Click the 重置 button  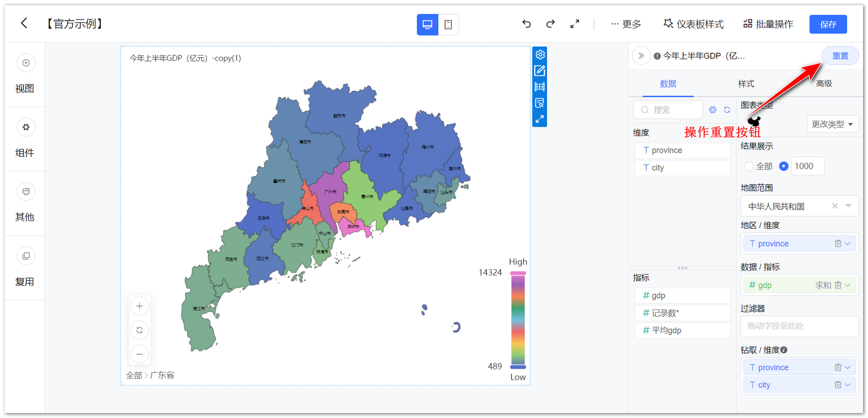click(840, 56)
